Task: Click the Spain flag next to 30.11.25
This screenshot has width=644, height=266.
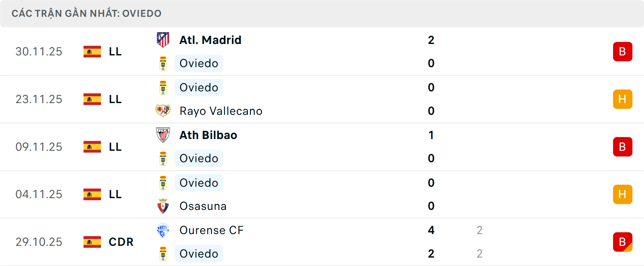Action: pos(92,51)
